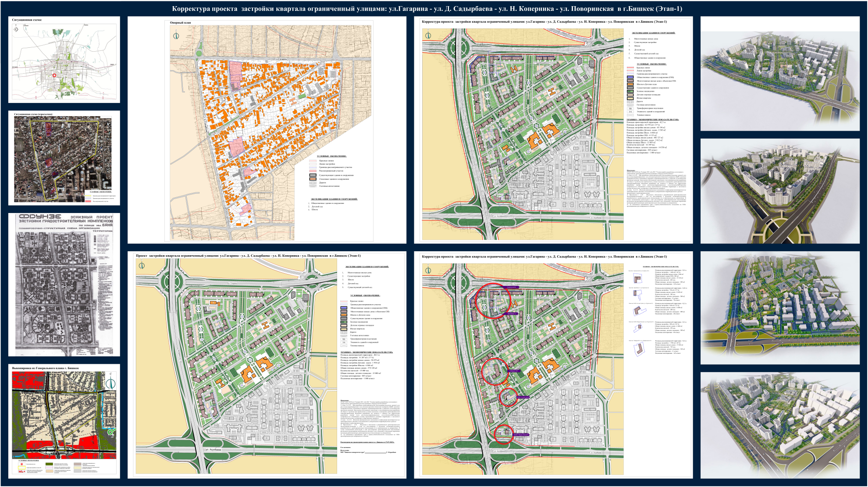Select the red location circle on the Ситуационная схема map
Screen dimensions: 868x487
click(x=54, y=75)
